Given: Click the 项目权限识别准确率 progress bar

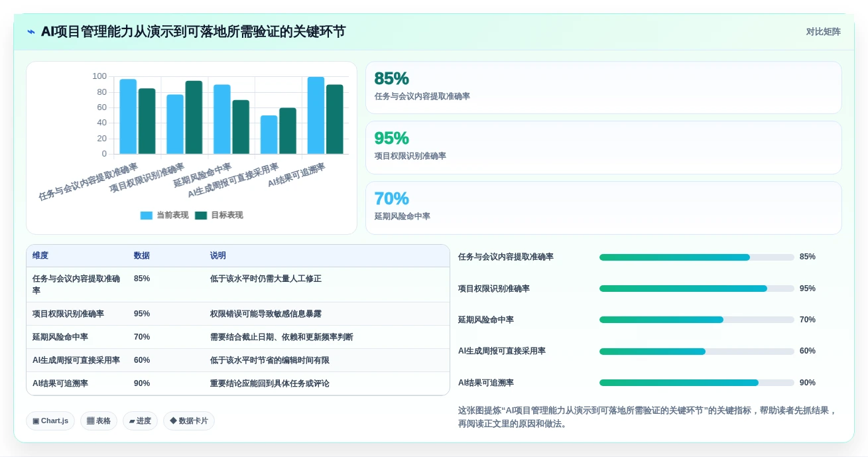Looking at the screenshot, I should pos(696,289).
